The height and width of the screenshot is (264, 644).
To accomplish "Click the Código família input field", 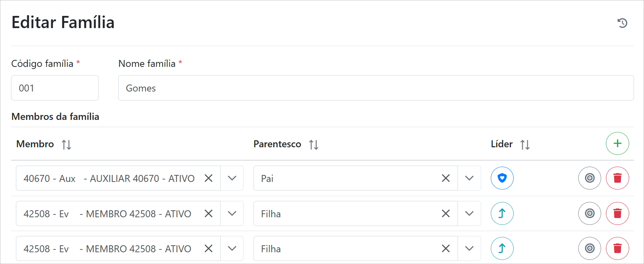I will pyautogui.click(x=55, y=88).
